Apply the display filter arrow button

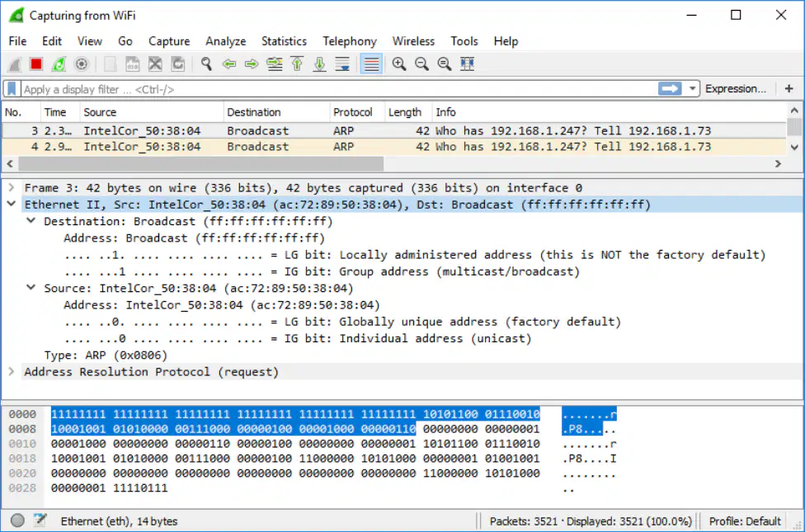670,89
